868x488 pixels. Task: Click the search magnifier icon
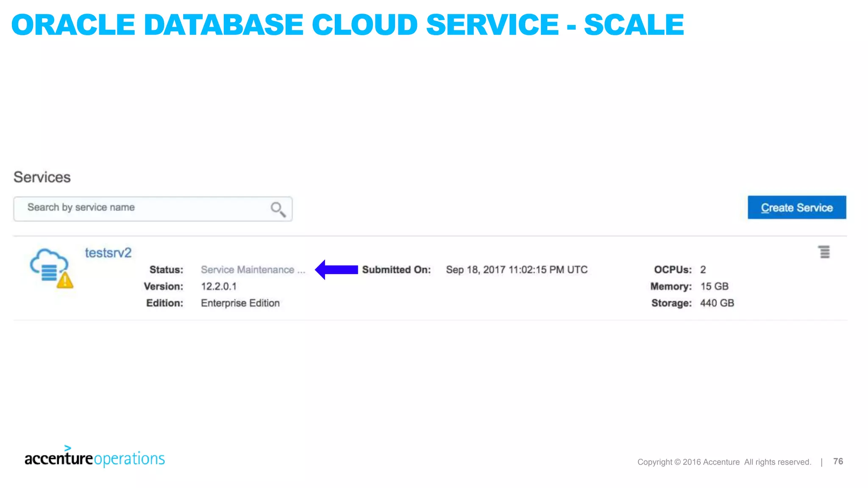click(278, 209)
